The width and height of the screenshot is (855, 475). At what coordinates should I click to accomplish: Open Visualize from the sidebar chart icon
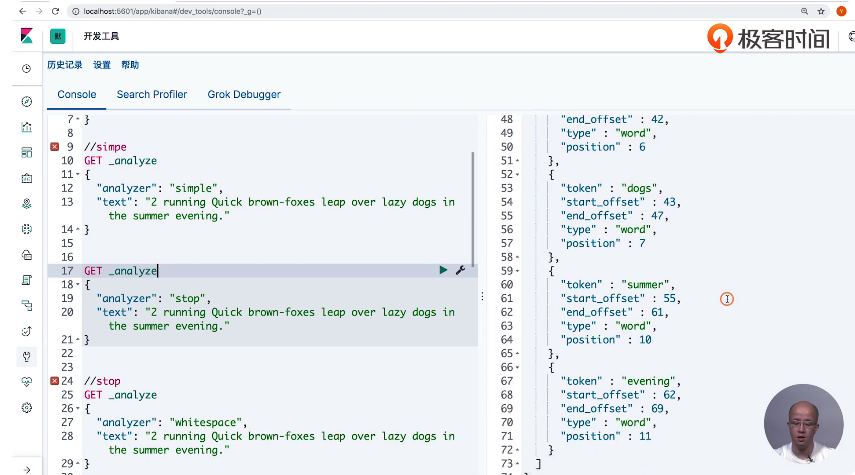(x=27, y=127)
